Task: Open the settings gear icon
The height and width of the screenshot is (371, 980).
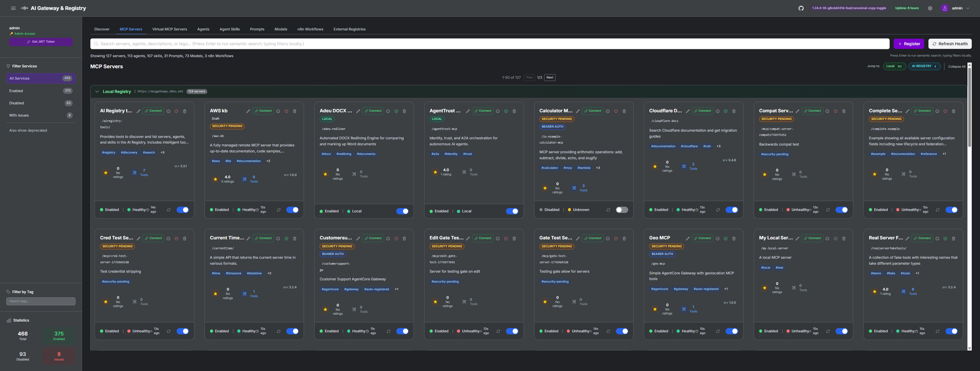Action: (930, 8)
